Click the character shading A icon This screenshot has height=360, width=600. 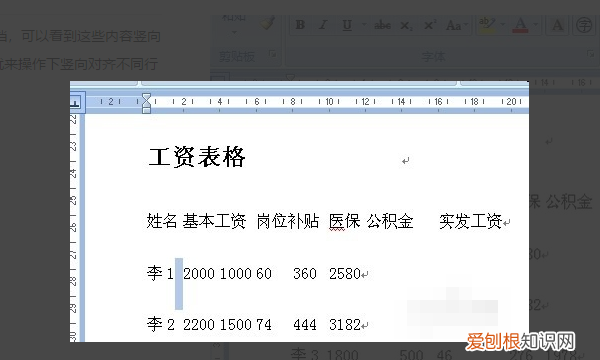click(x=558, y=25)
